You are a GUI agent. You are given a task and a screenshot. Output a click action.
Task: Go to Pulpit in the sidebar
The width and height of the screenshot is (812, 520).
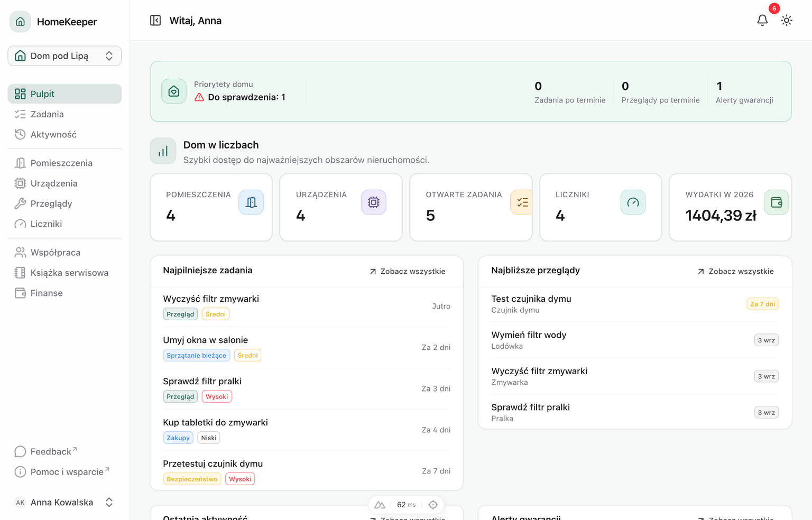(x=64, y=94)
